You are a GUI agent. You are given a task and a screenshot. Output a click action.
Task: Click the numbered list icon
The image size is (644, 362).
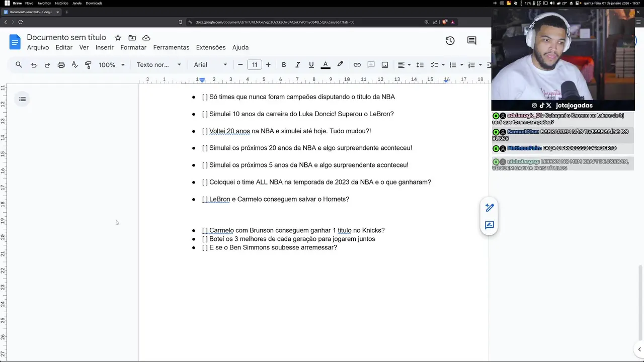(x=471, y=65)
